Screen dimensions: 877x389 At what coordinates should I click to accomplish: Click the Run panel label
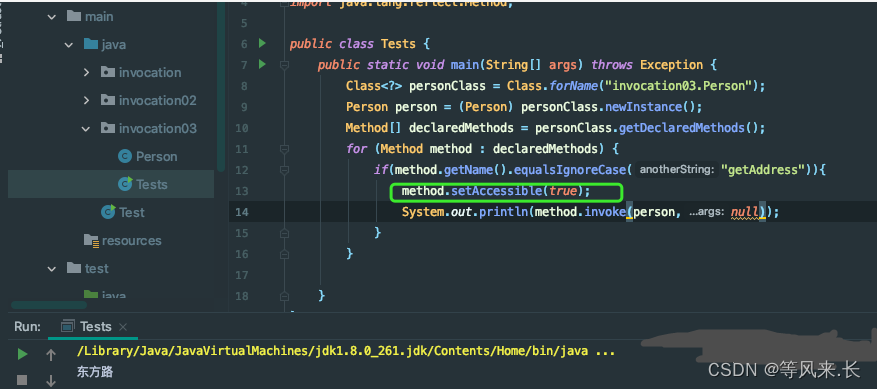coord(27,326)
